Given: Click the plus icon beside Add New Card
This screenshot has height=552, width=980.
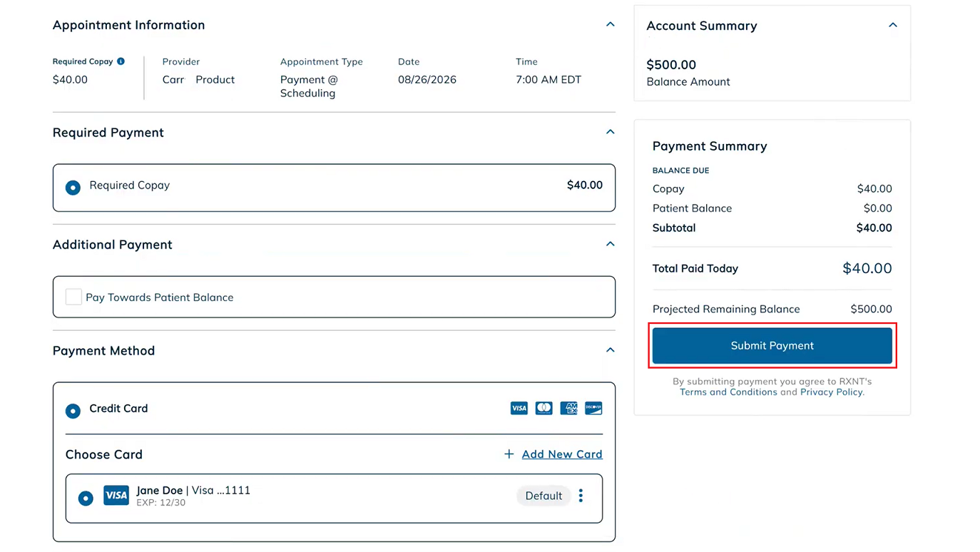Looking at the screenshot, I should tap(509, 454).
